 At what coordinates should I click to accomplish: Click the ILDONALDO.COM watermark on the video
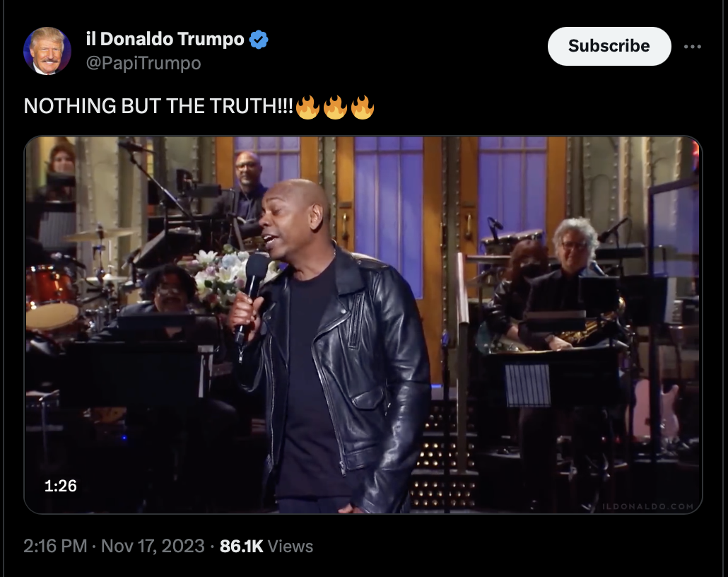click(x=647, y=506)
